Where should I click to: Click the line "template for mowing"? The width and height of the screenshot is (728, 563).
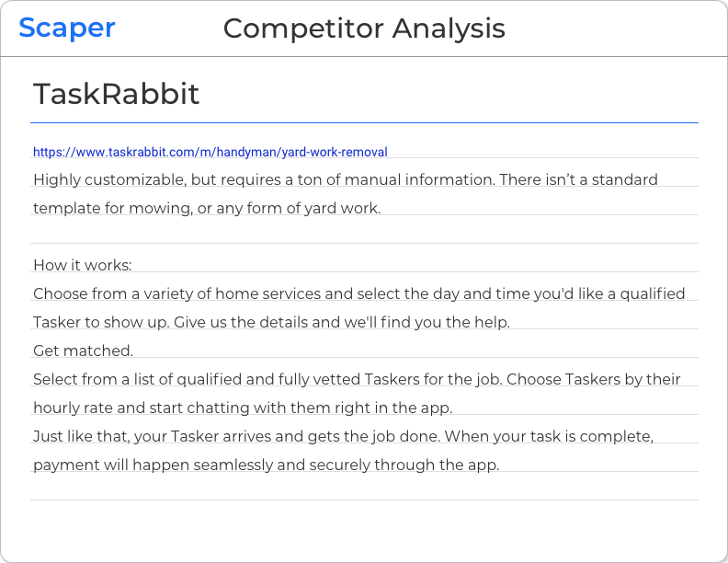coord(207,208)
